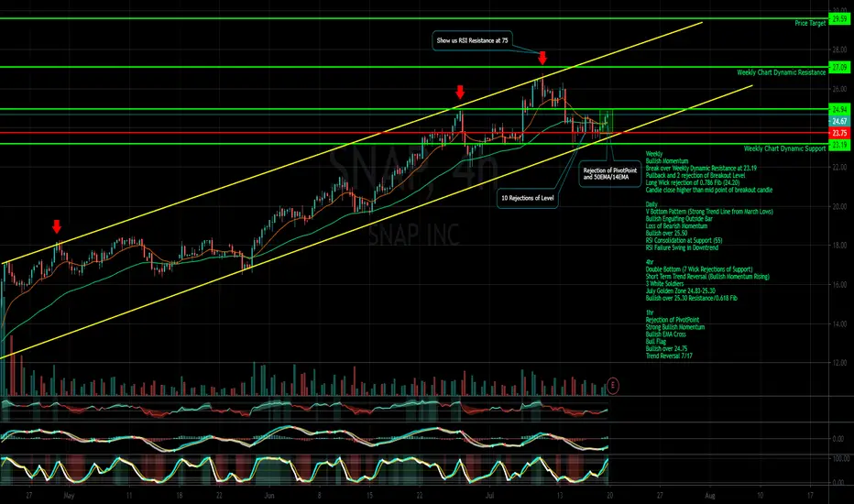Select the green rectangle around latest candles
Image resolution: width=854 pixels, height=504 pixels.
pyautogui.click(x=607, y=122)
